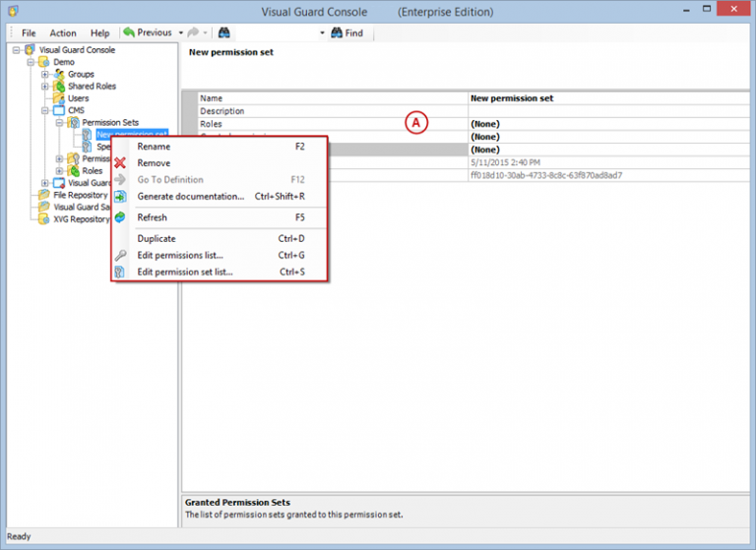This screenshot has height=550, width=756.
Task: Select the Users tree item
Action: 78,97
